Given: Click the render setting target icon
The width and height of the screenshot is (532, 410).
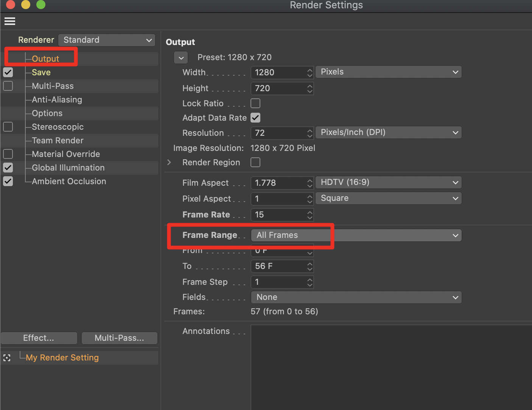Looking at the screenshot, I should [x=7, y=358].
